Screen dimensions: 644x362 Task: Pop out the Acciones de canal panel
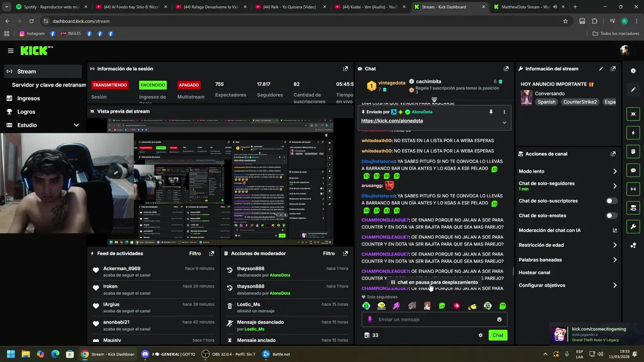[613, 154]
